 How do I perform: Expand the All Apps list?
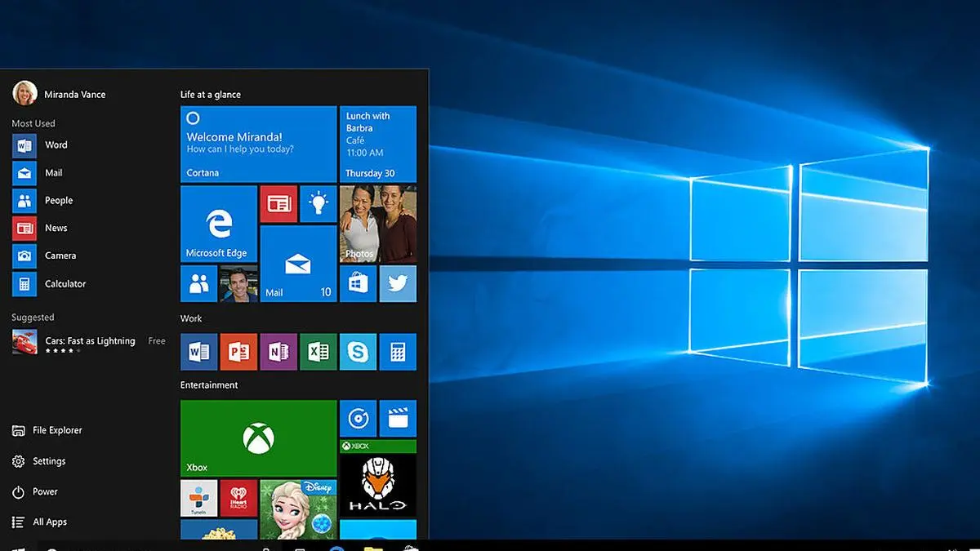[x=49, y=522]
